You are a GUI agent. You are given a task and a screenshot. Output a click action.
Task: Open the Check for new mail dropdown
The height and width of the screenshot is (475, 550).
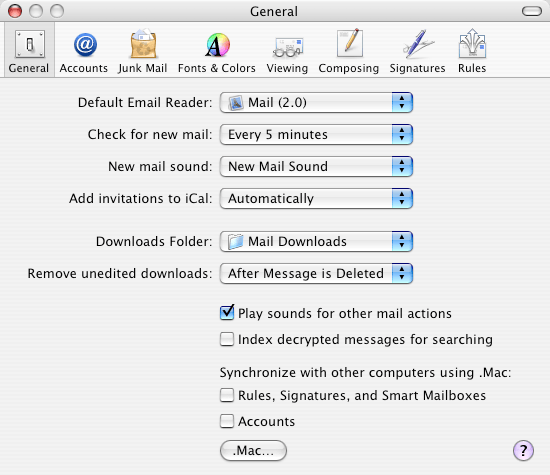pyautogui.click(x=316, y=134)
